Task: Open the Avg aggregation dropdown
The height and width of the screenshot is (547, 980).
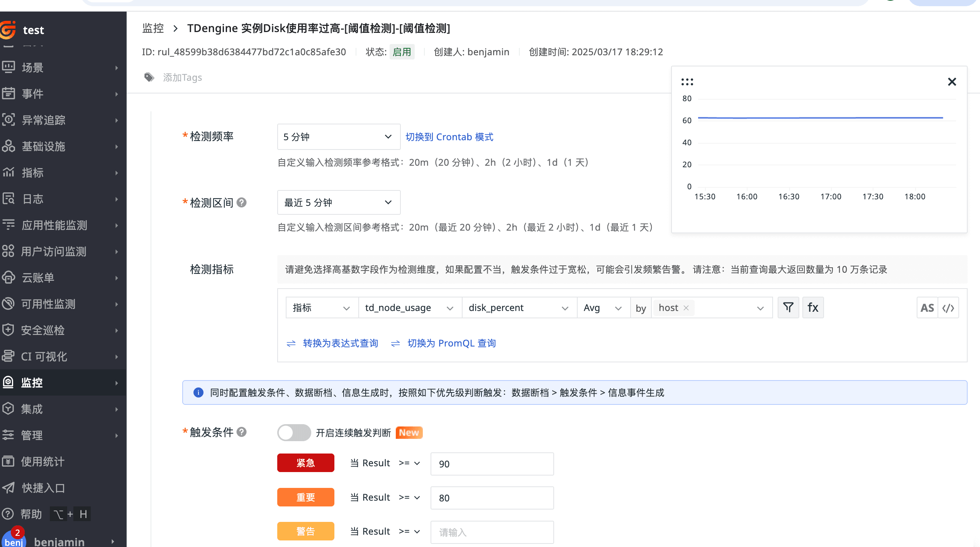Action: click(x=604, y=307)
